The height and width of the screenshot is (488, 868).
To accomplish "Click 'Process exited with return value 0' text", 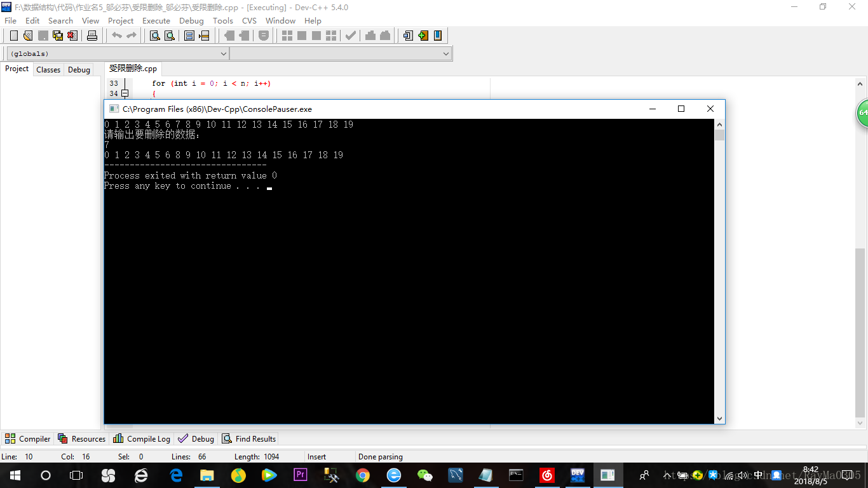I will (191, 175).
